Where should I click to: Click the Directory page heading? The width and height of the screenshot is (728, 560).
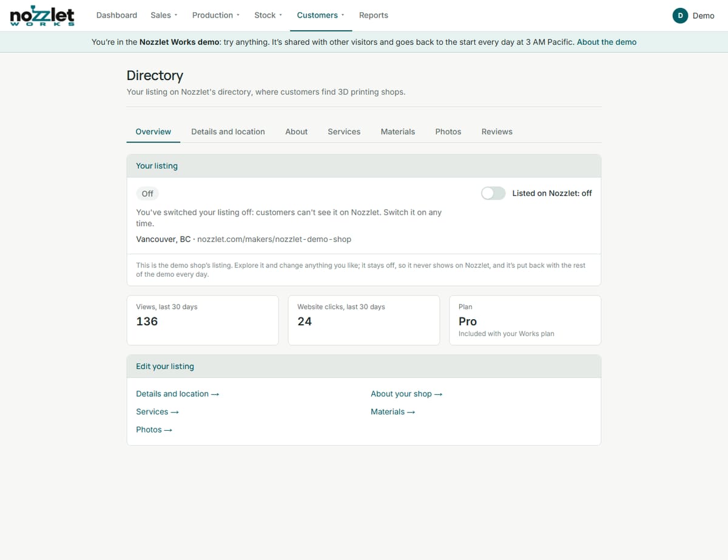[x=155, y=75]
